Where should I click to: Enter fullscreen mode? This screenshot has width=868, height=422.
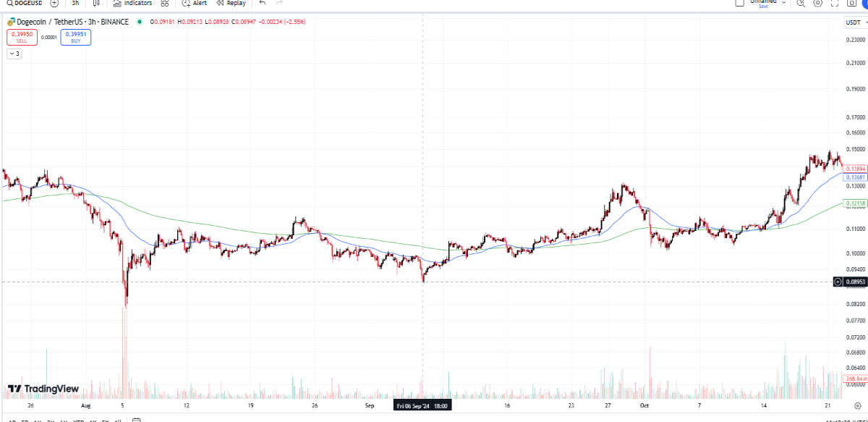(x=835, y=3)
